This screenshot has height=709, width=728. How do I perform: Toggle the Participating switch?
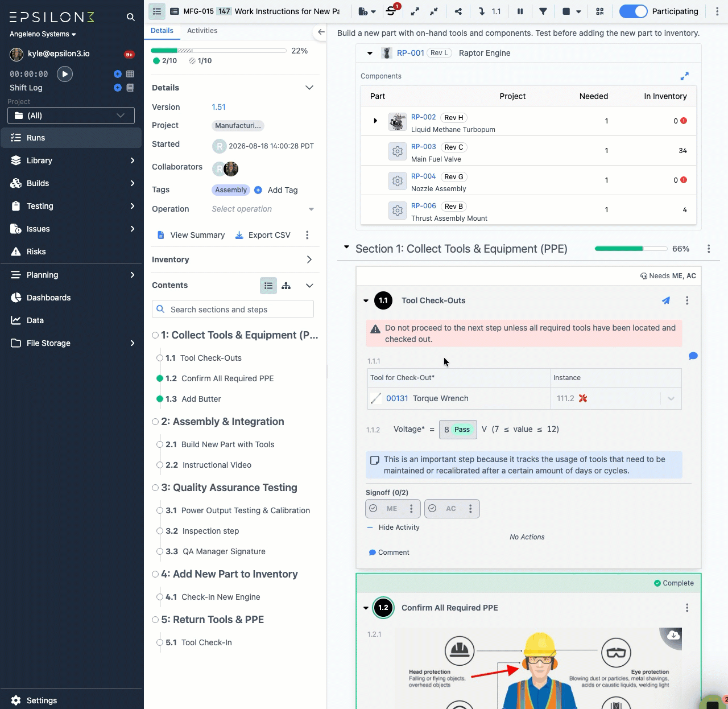pyautogui.click(x=633, y=11)
